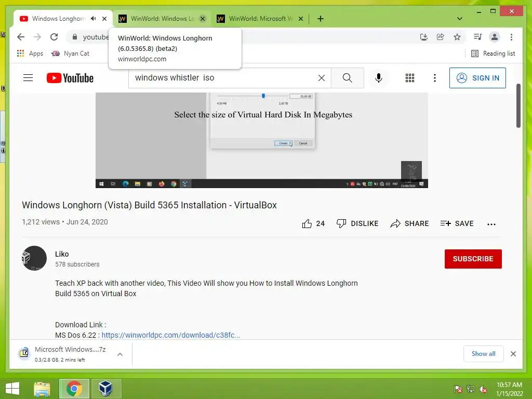Click the browser forward arrow
The height and width of the screenshot is (399, 532).
click(x=37, y=37)
